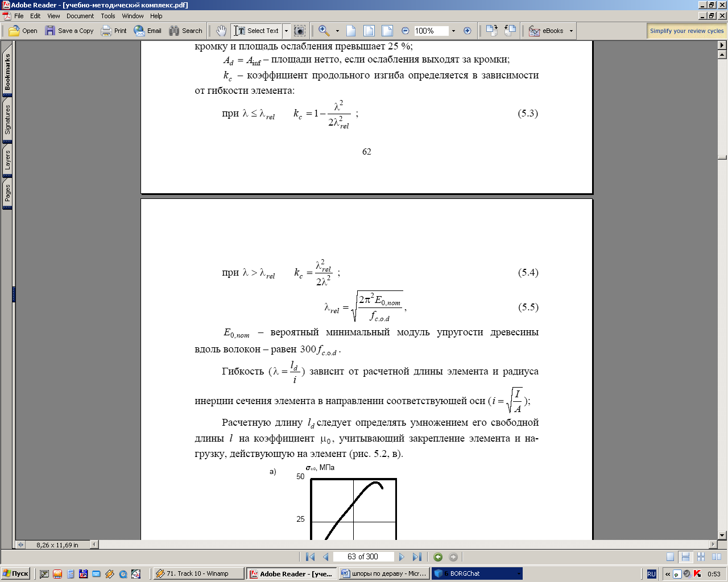Go to the first page

pos(310,557)
